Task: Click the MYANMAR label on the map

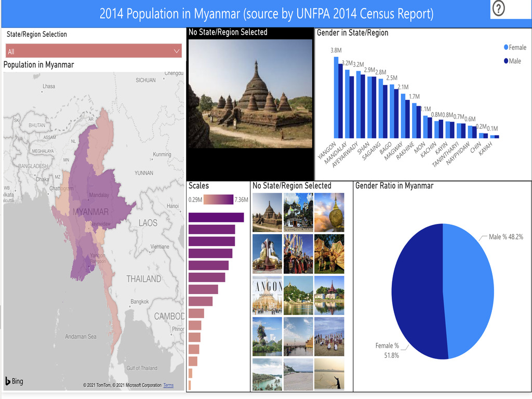Action: click(x=91, y=212)
